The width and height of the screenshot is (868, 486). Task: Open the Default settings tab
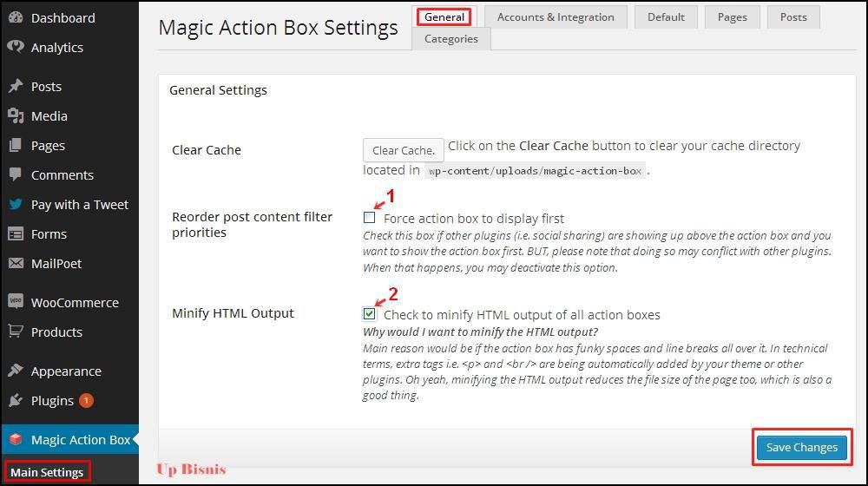[666, 17]
